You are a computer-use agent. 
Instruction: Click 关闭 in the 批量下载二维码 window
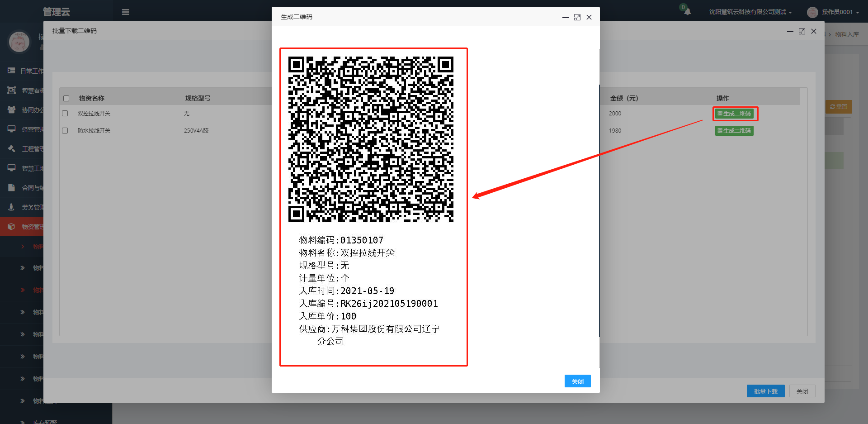[x=802, y=391]
